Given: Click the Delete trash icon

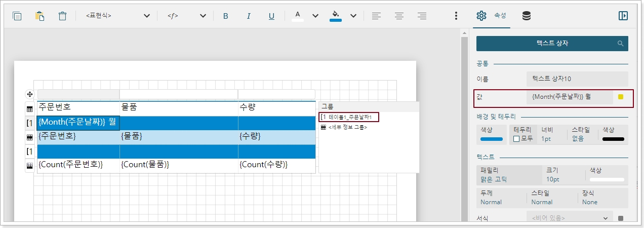Looking at the screenshot, I should click(x=62, y=16).
